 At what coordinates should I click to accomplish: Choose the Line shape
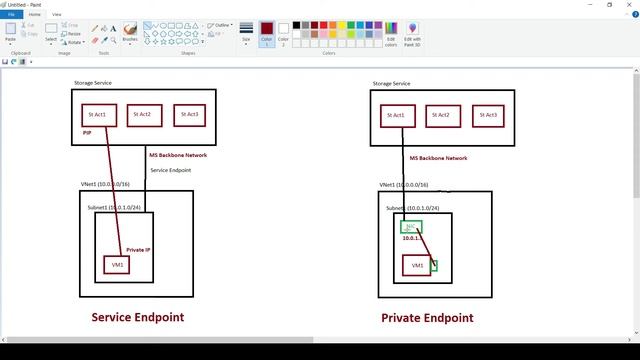(x=147, y=26)
